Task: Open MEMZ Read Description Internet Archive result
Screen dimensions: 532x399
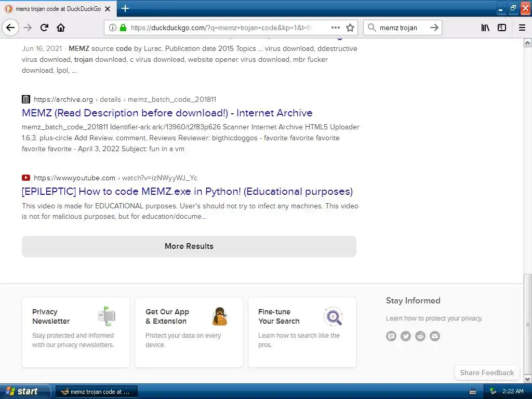Action: point(167,113)
